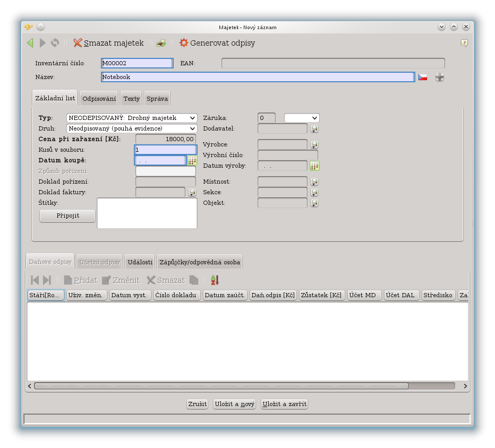Click the Smazat majetek delete icon
Screen dimensions: 495x448
(78, 43)
